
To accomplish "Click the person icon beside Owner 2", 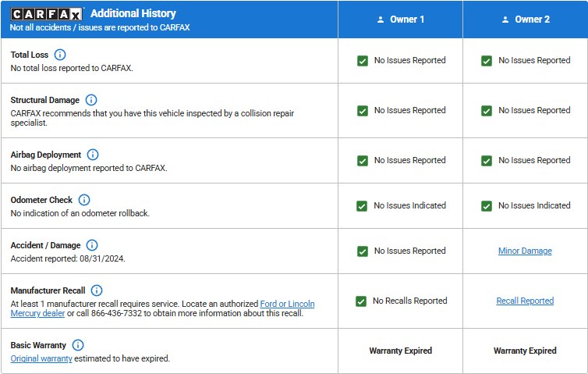I will click(505, 20).
